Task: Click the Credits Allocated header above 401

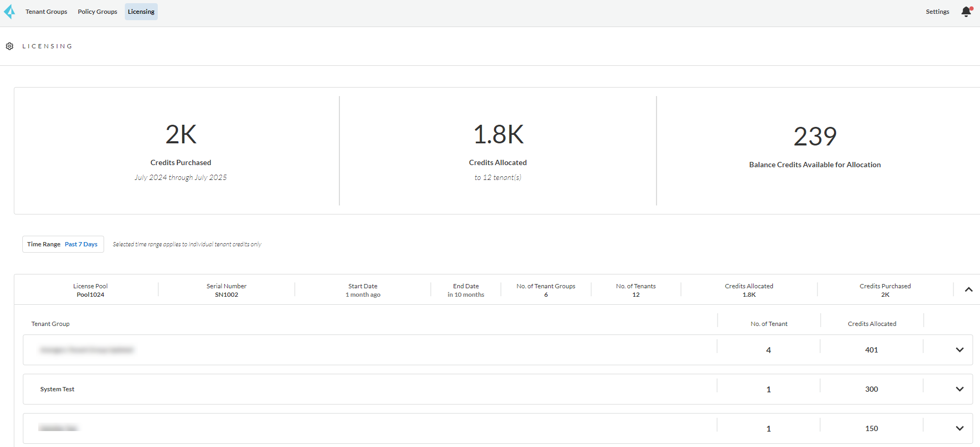Action: pos(872,324)
